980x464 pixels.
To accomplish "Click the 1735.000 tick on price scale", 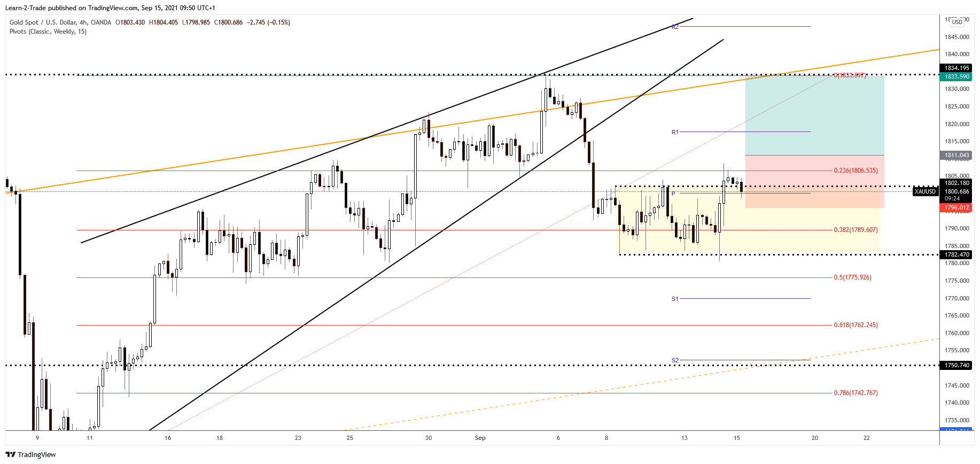I will 956,420.
